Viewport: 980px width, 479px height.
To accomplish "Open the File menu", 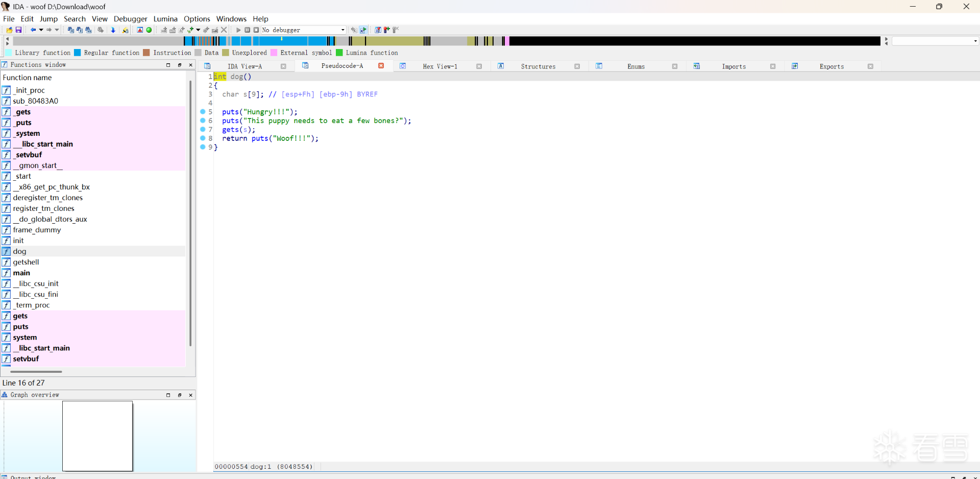I will click(9, 19).
